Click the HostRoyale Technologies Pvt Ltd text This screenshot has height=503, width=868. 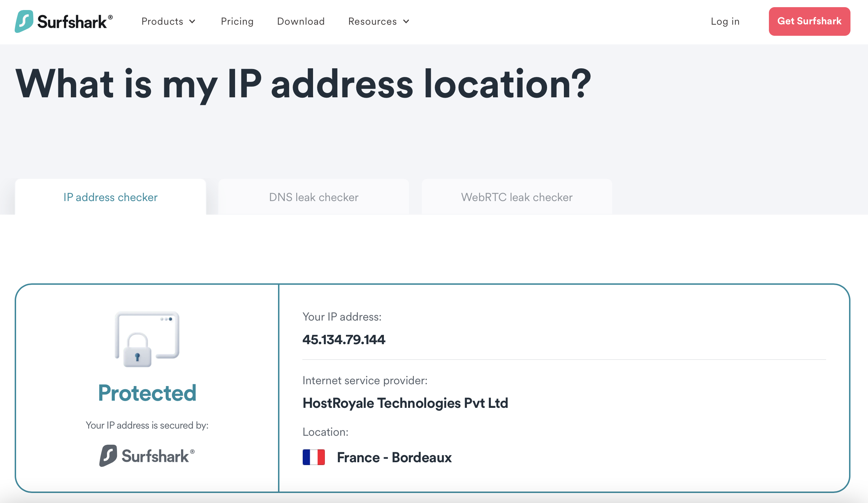[405, 403]
